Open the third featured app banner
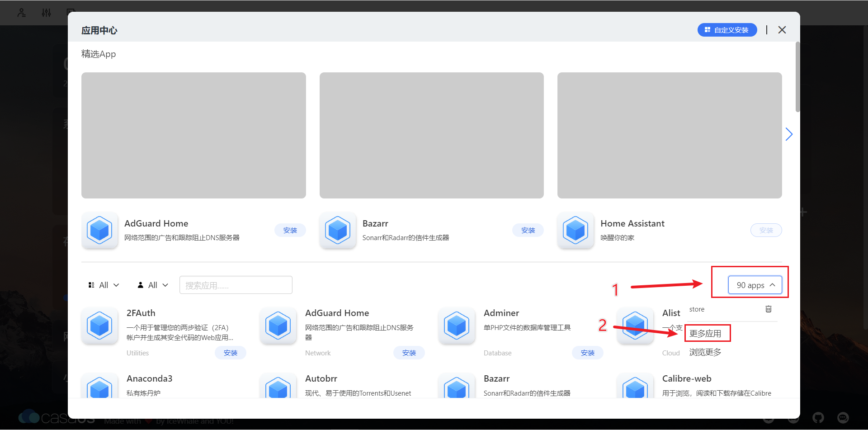 pos(670,135)
